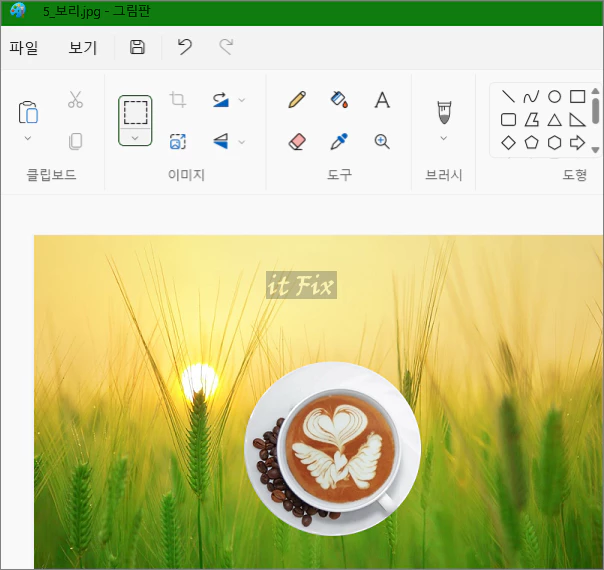Paste from clipboard icon
The width and height of the screenshot is (604, 570).
click(x=28, y=112)
